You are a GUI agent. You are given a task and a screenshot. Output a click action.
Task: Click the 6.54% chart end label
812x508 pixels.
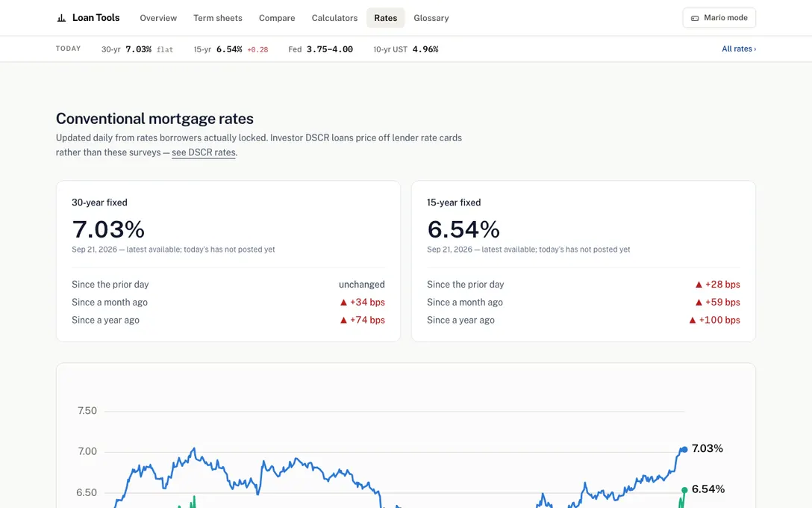point(708,489)
